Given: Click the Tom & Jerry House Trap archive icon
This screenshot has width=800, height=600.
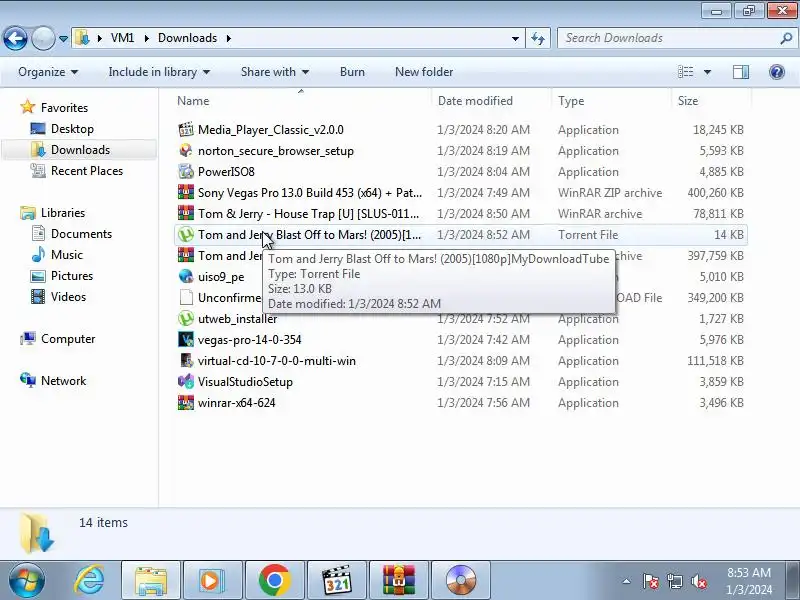Looking at the screenshot, I should coord(186,213).
